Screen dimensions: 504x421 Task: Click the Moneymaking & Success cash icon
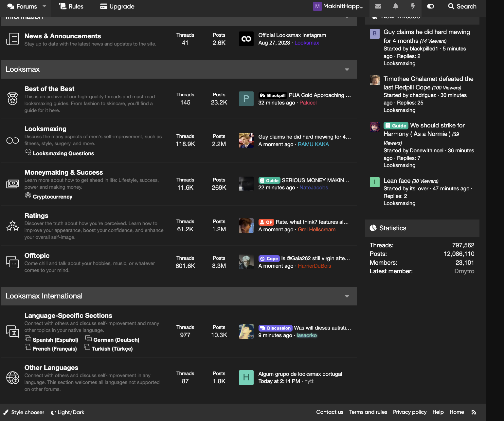[12, 184]
